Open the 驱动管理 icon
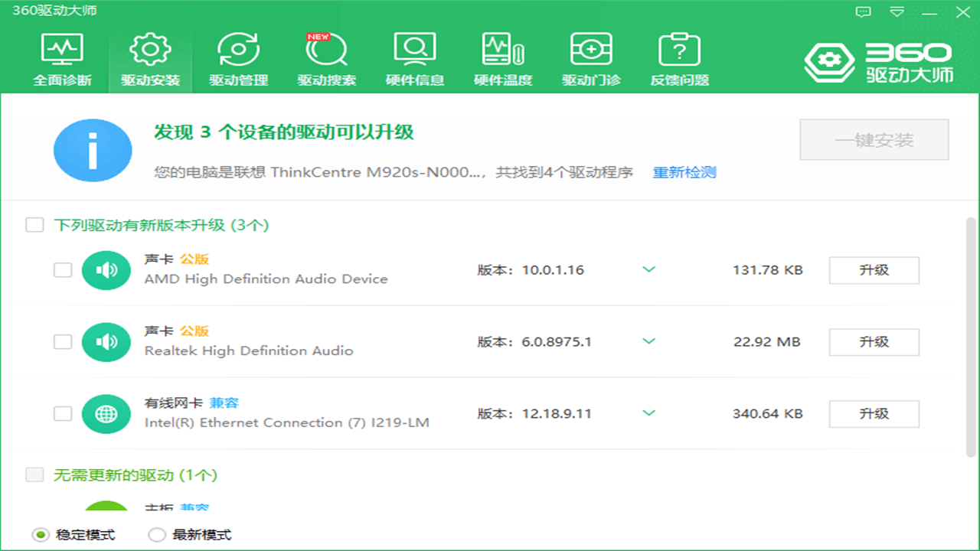This screenshot has height=551, width=980. (x=239, y=50)
